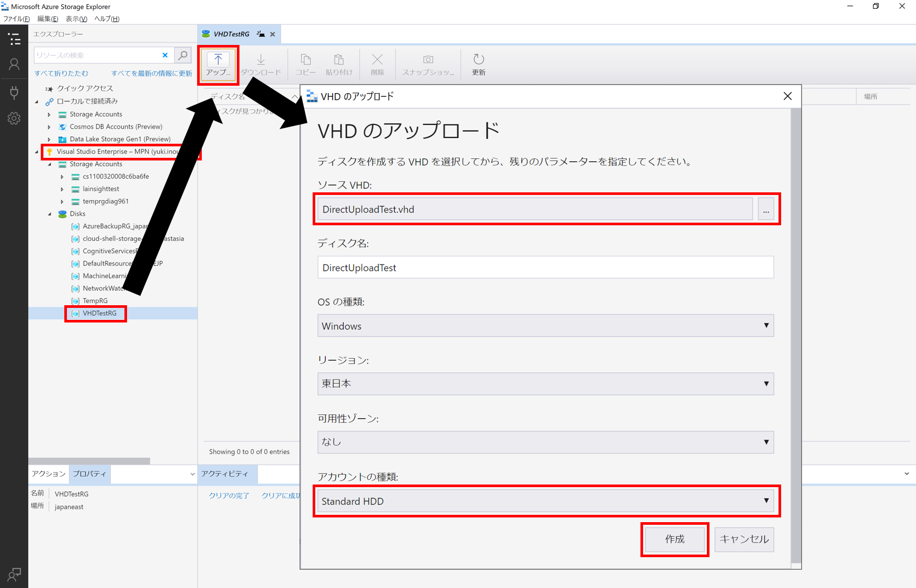Switch to the プロパティ tab
The width and height of the screenshot is (916, 588).
[89, 474]
